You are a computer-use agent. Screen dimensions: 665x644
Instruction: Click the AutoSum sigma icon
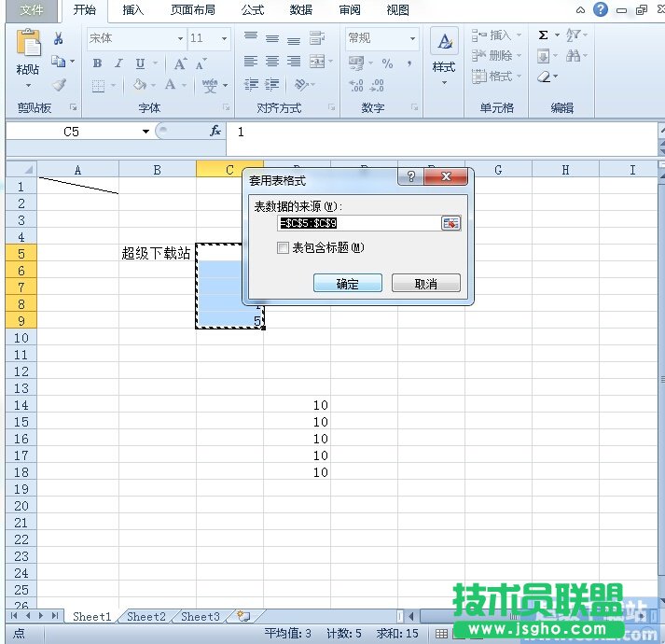(544, 35)
